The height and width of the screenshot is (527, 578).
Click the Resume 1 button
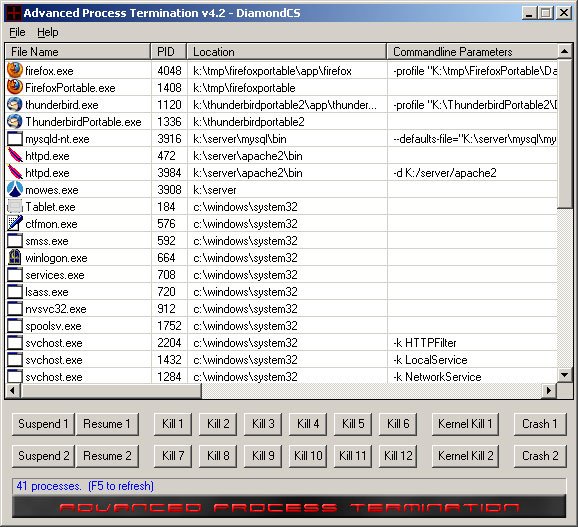pyautogui.click(x=107, y=424)
